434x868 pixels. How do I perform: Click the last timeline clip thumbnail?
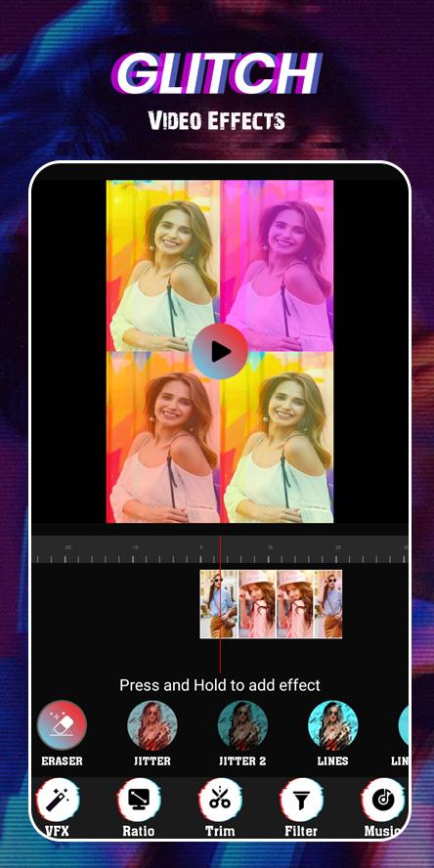coord(328,604)
